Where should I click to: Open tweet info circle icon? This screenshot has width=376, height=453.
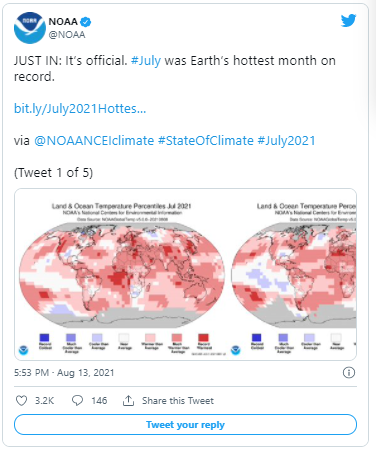349,372
